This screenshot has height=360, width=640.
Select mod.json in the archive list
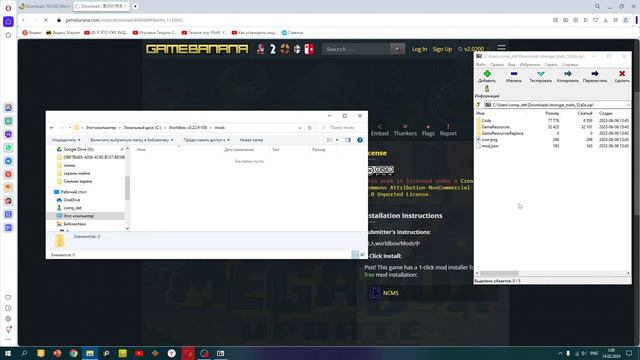(489, 146)
